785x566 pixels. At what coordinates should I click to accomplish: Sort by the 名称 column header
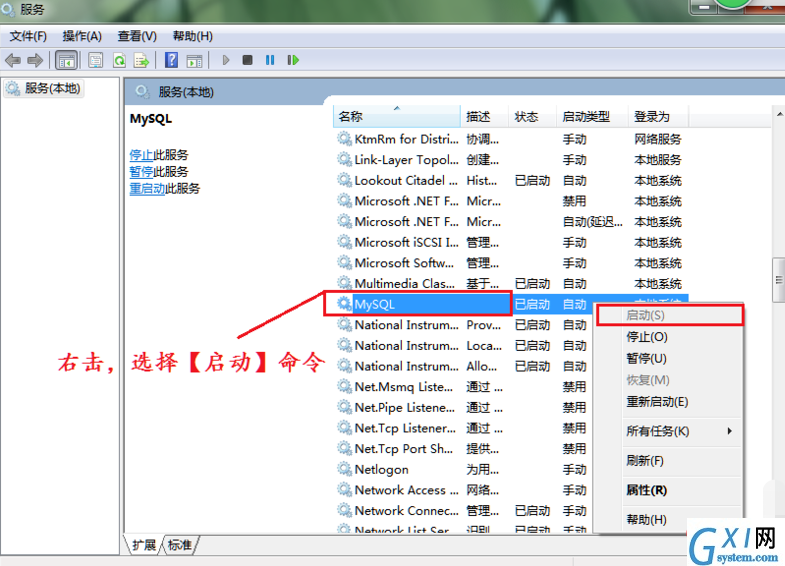[x=397, y=117]
